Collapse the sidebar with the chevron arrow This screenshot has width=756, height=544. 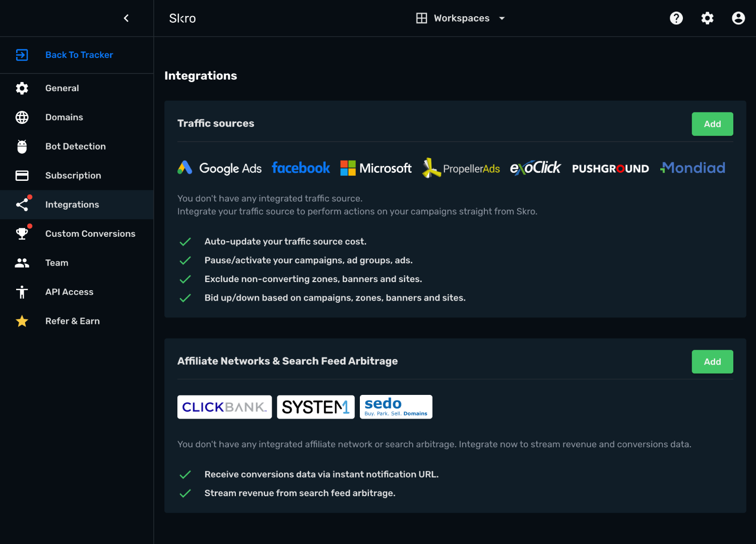tap(126, 18)
